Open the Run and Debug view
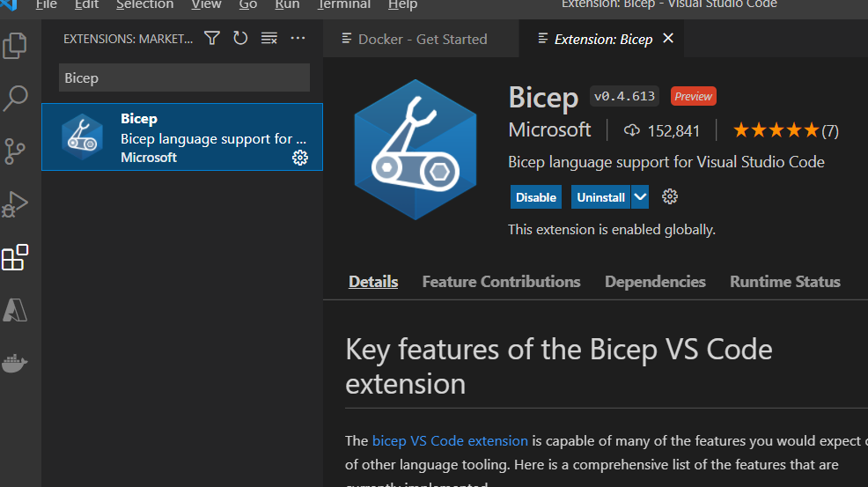The height and width of the screenshot is (487, 868). [x=15, y=204]
